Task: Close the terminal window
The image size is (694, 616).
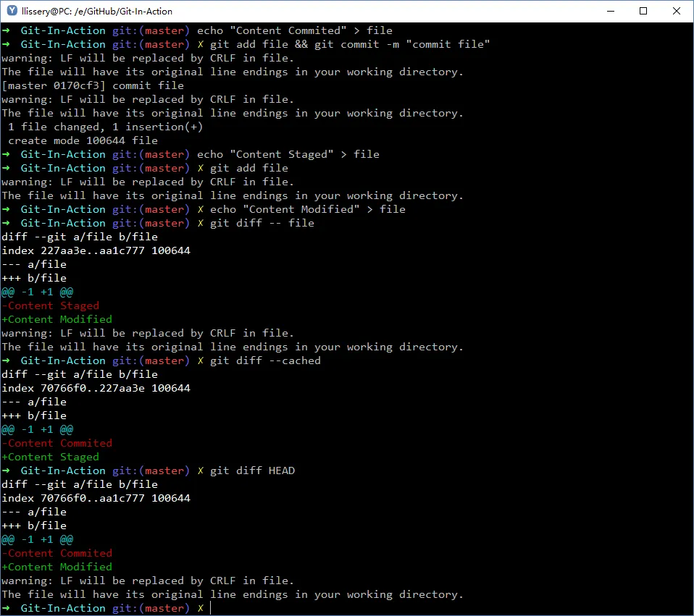Action: point(677,11)
